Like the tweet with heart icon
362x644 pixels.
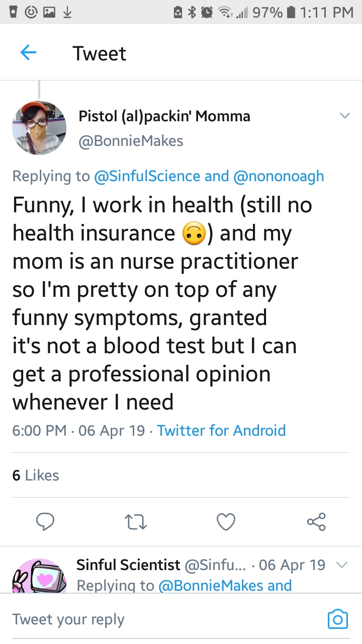click(x=226, y=522)
